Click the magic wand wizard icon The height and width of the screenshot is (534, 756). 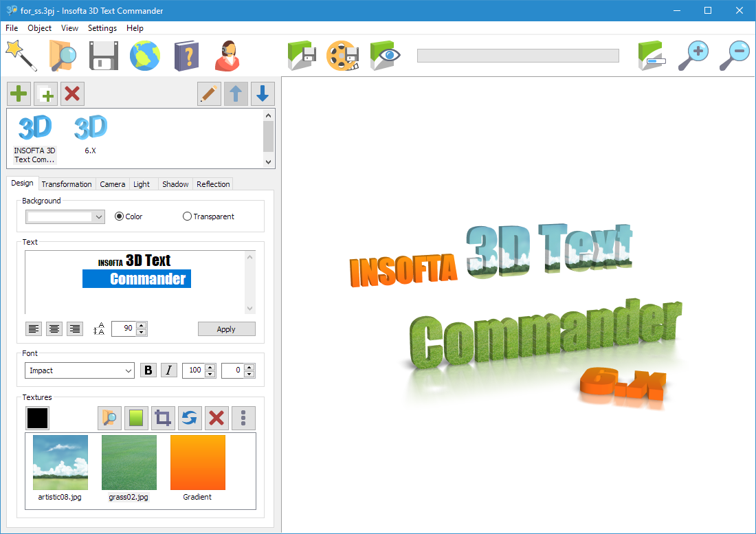[21, 56]
